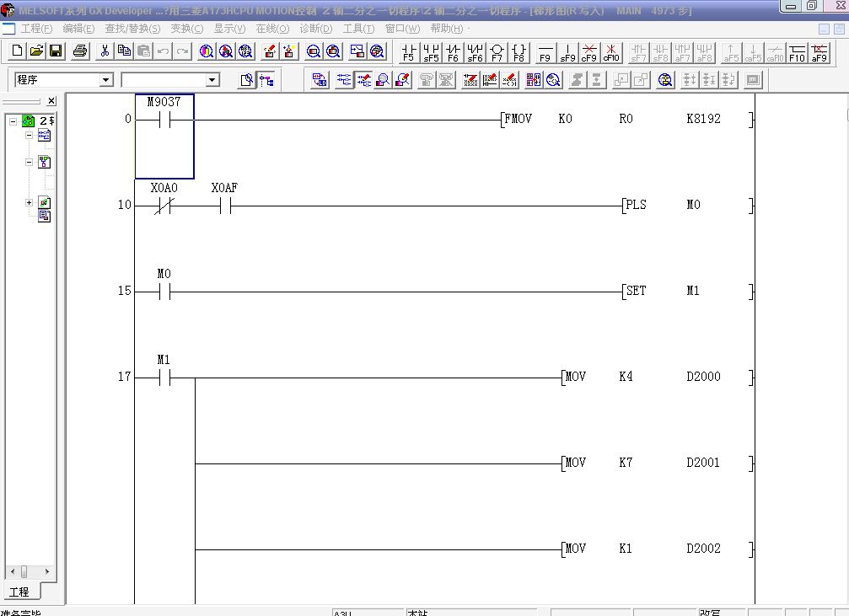Insert application instruction with F8 button
The width and height of the screenshot is (849, 616).
click(x=519, y=52)
